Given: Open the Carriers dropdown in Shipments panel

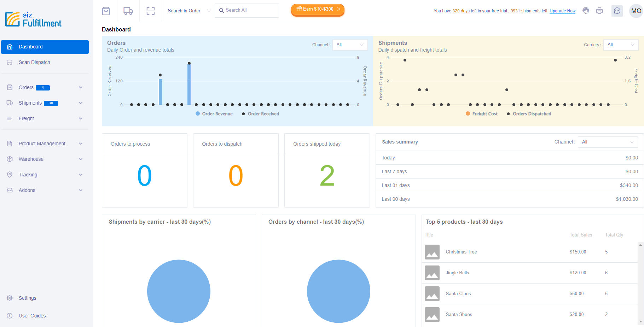Looking at the screenshot, I should [x=621, y=45].
